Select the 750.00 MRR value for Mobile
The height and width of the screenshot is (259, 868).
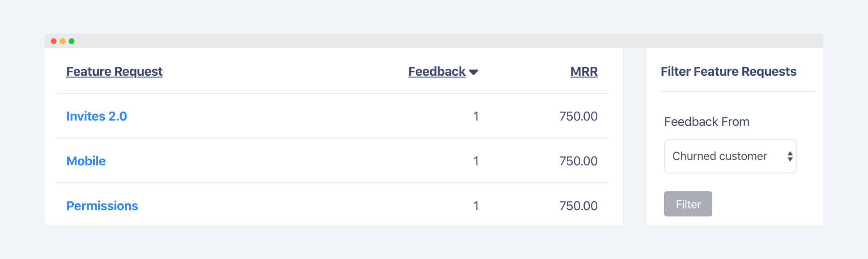(x=579, y=161)
